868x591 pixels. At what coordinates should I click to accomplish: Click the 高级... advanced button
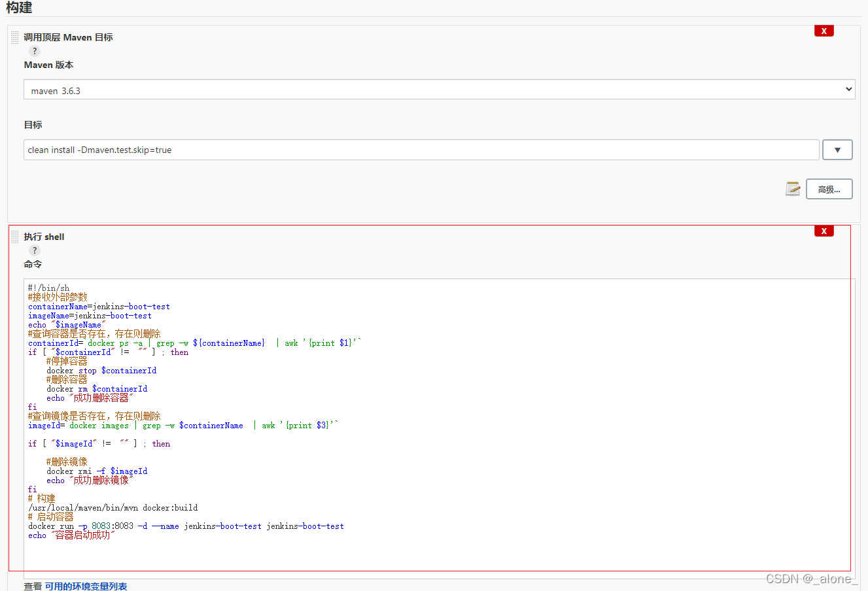click(829, 189)
